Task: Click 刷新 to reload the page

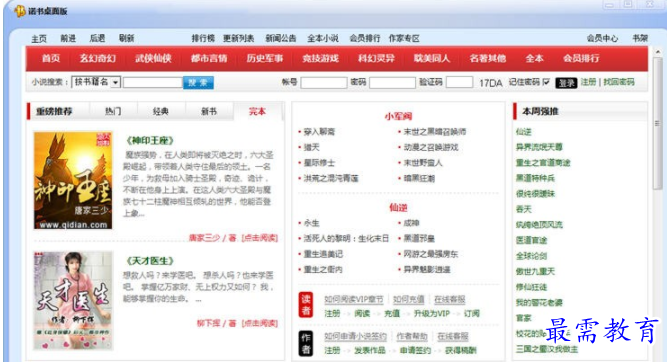Action: coord(126,38)
